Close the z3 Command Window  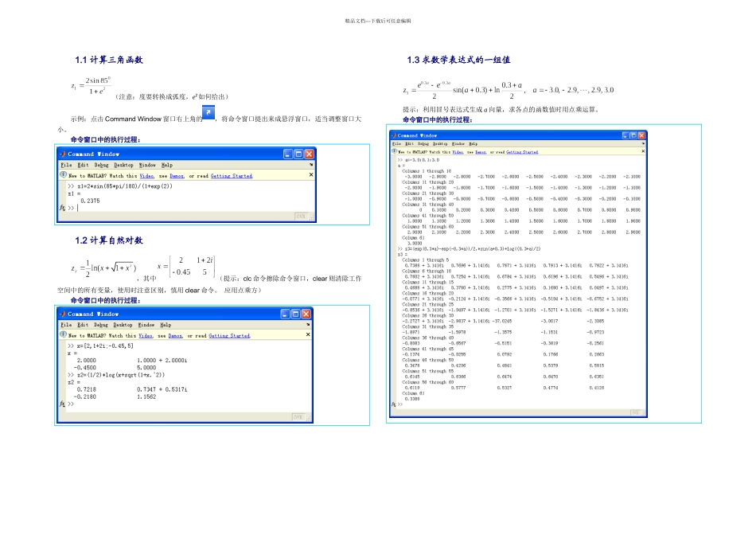tap(641, 135)
